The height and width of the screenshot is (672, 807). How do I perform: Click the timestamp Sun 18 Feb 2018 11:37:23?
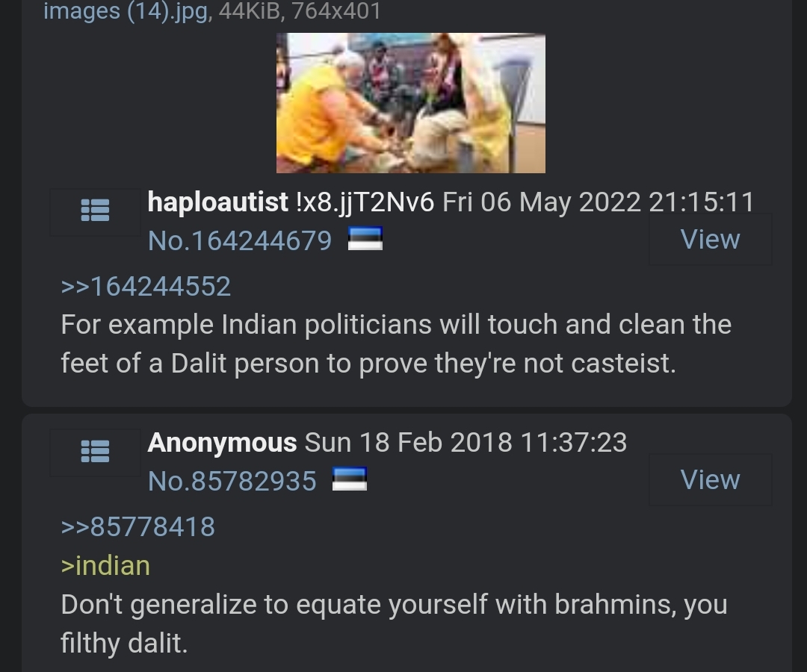(466, 443)
